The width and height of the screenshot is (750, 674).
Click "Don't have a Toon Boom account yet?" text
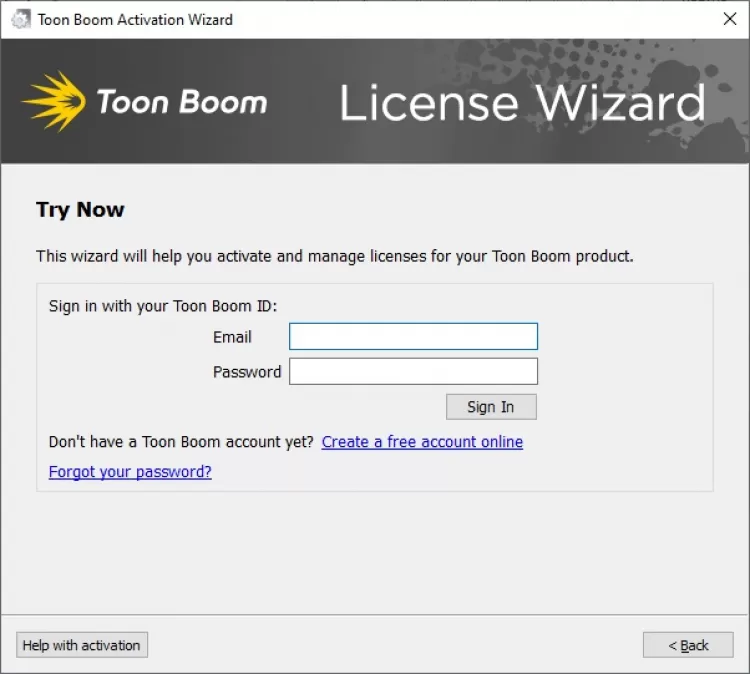coord(181,442)
